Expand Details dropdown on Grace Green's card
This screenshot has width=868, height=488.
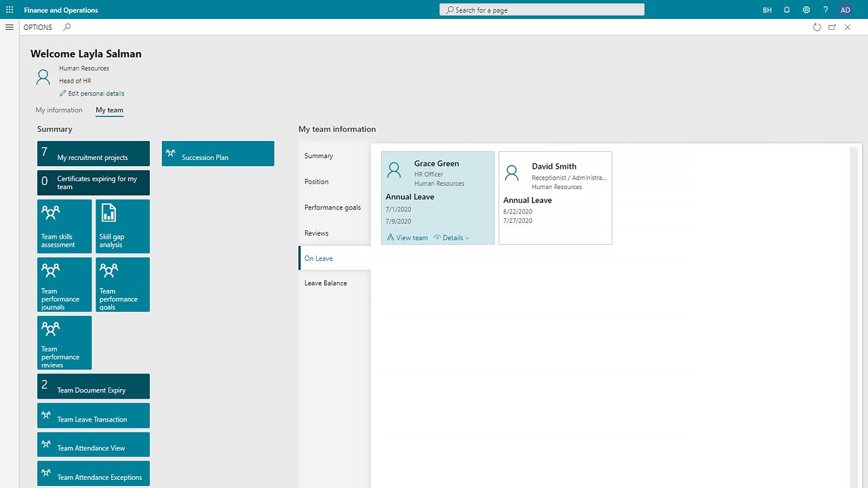click(x=452, y=238)
